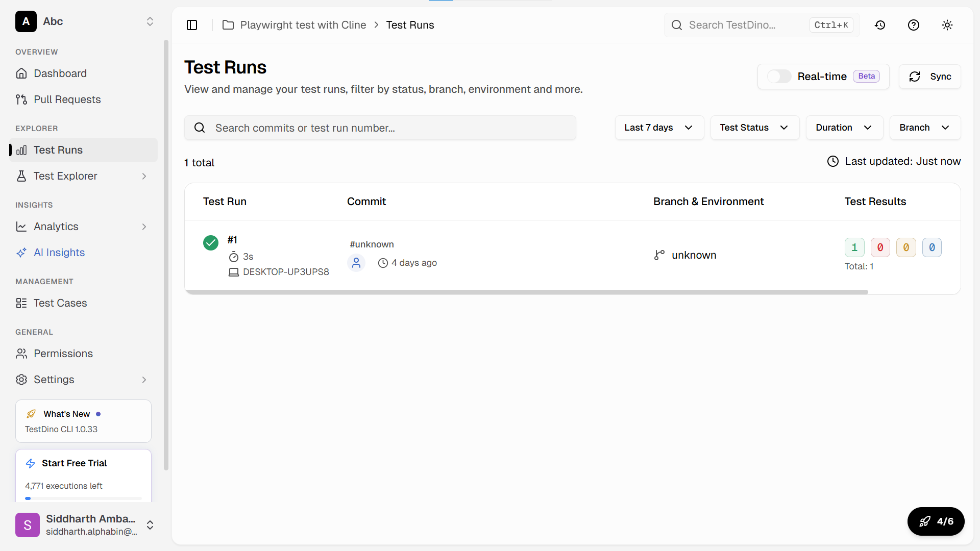Screen dimensions: 980x551
Task: Click the Sync refresh button
Action: [929, 77]
